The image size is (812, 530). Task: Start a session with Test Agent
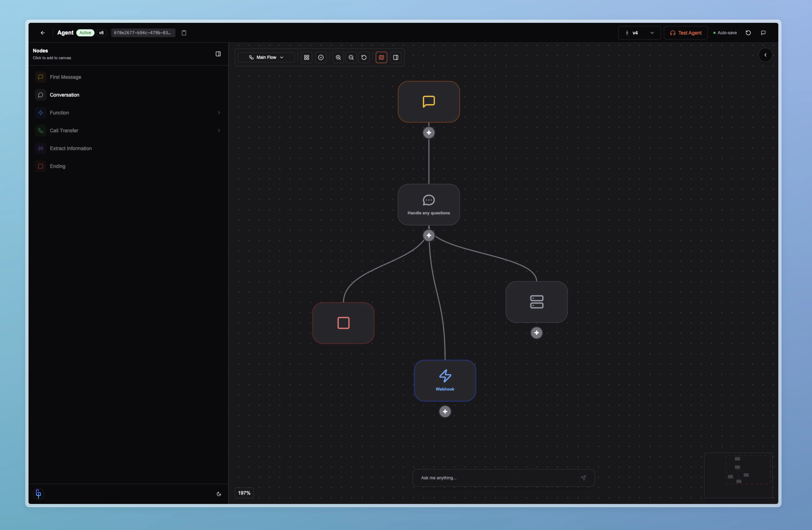point(686,33)
